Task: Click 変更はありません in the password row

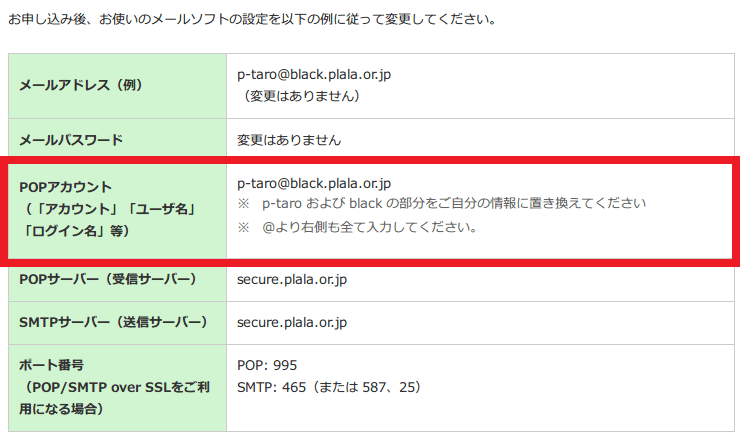Action: coord(289,140)
